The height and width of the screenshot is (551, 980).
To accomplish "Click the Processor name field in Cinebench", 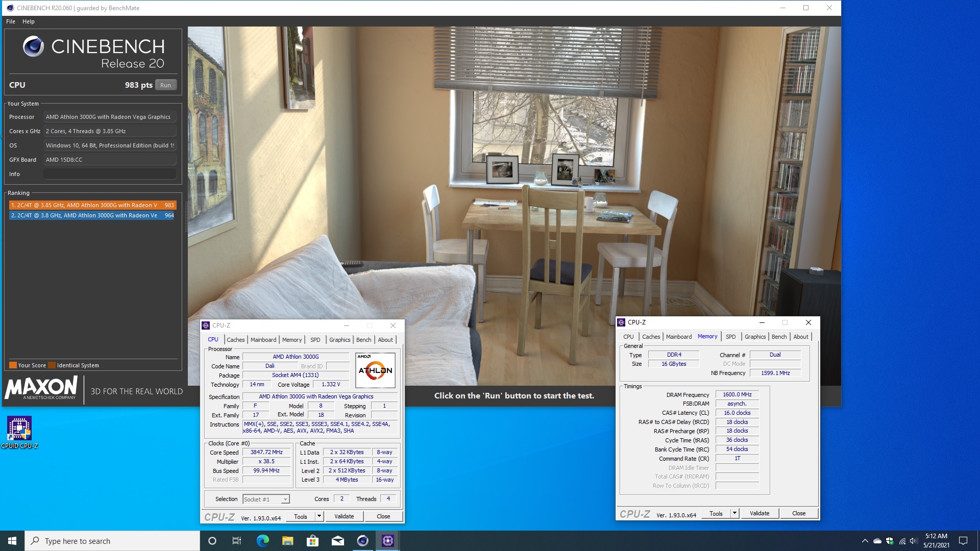I will (x=110, y=117).
